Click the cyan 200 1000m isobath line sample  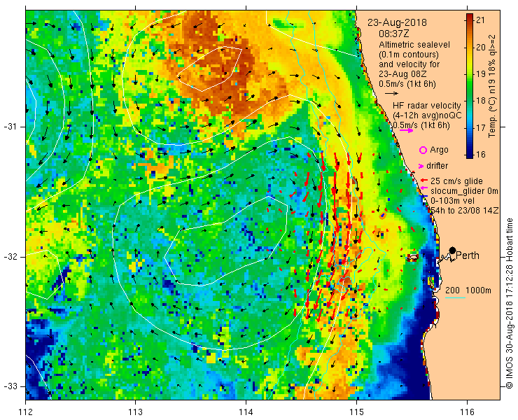[x=456, y=298]
